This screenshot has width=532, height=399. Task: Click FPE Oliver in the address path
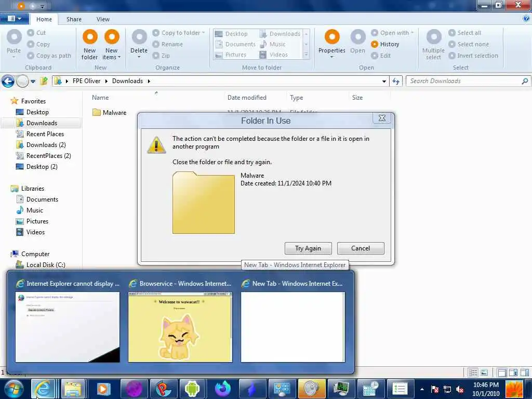tap(87, 81)
